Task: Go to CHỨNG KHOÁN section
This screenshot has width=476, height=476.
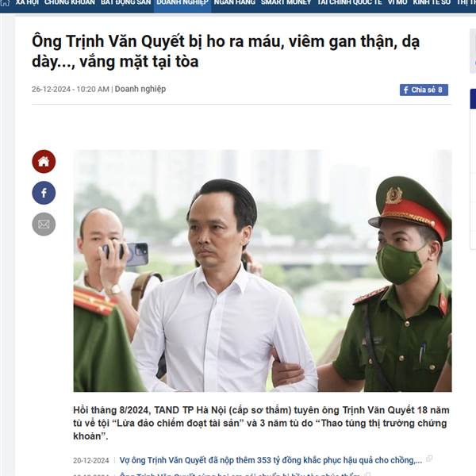Action: pos(70,2)
